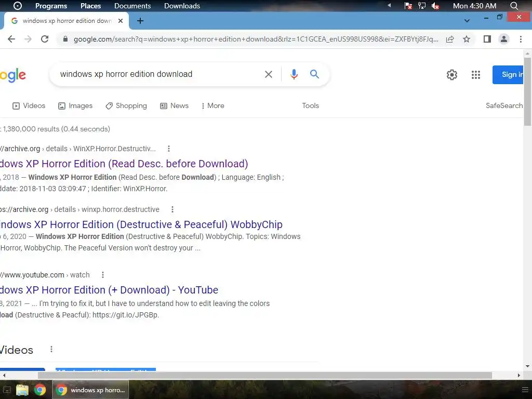Screen dimensions: 532x399
Task: Open the circular main menu icon in top panel
Action: tap(17, 6)
